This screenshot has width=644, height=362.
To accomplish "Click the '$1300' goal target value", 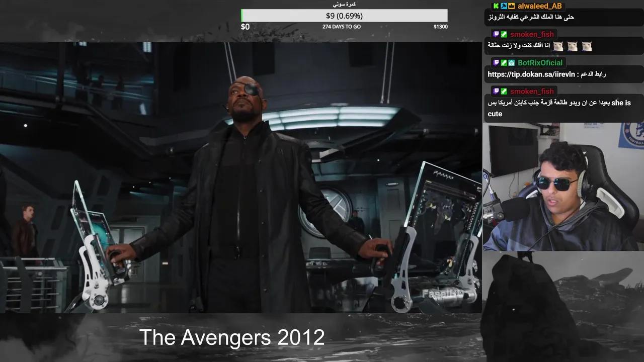I will tap(440, 27).
